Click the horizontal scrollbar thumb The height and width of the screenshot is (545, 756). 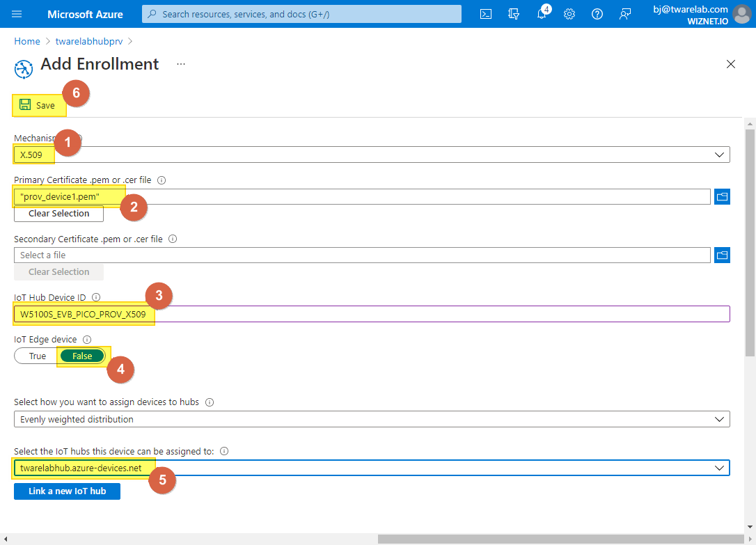560,539
